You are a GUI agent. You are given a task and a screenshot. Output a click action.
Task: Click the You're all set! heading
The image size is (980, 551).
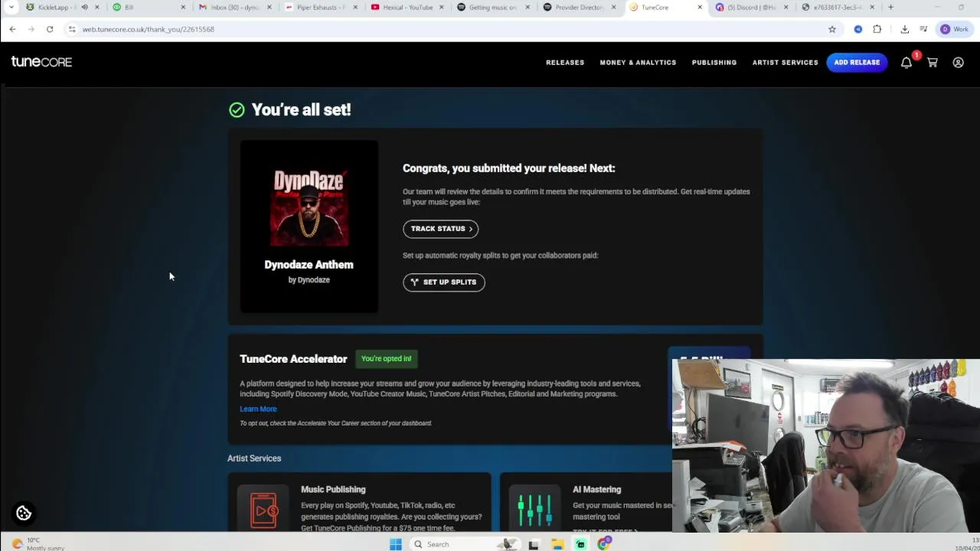pos(301,110)
